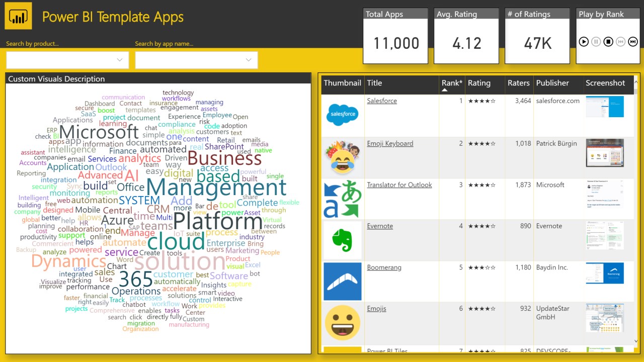Click the # of Ratings card value 47K
644x362 pixels.
coord(538,43)
